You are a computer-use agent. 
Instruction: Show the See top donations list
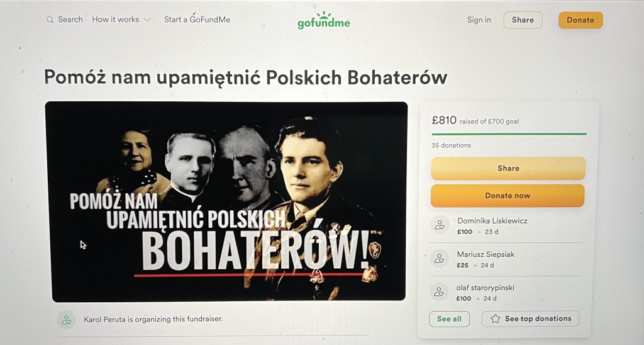(x=530, y=319)
